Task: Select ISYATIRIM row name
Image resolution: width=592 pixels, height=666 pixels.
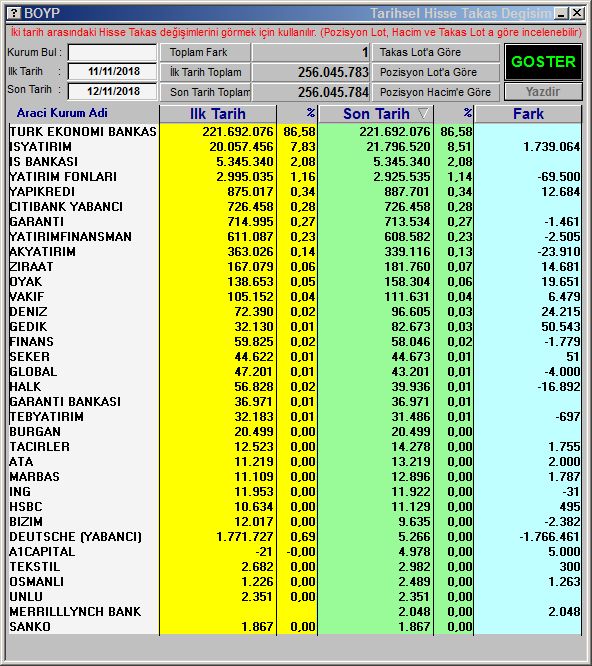Action: (41, 147)
